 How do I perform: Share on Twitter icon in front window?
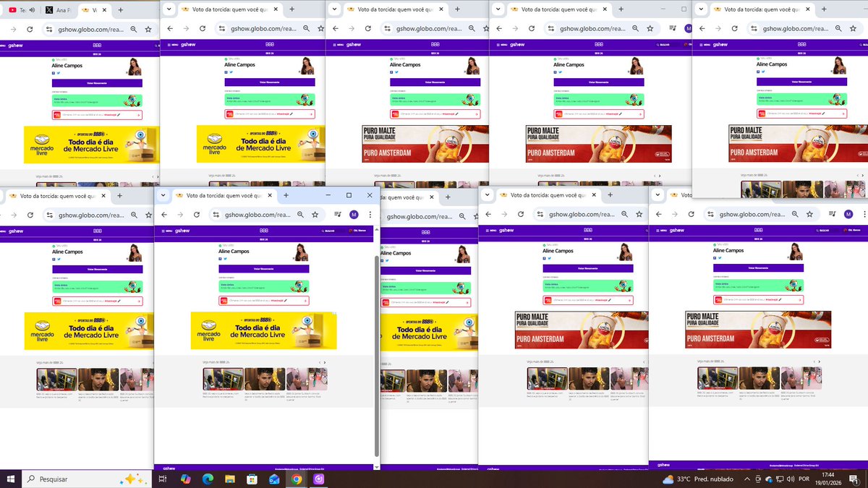click(x=224, y=260)
